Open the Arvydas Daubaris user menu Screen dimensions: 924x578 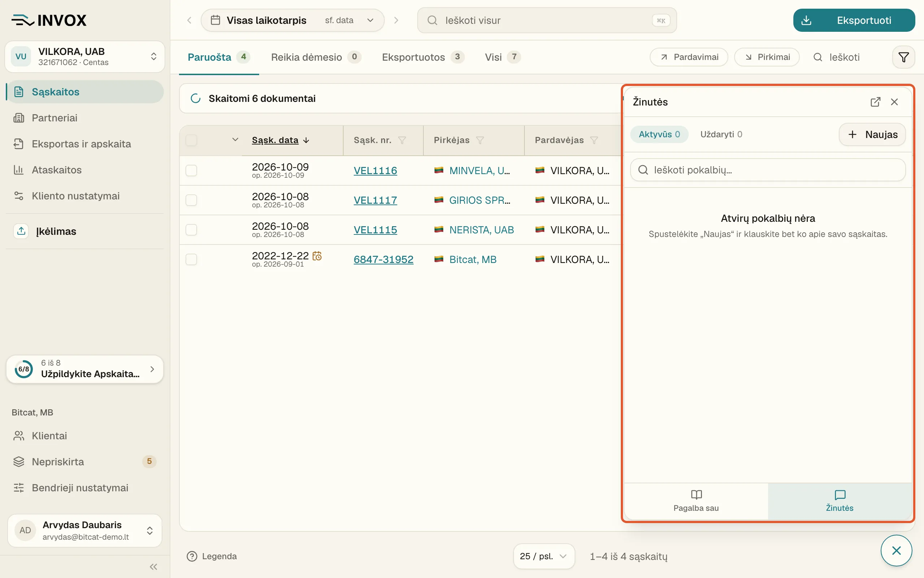click(x=85, y=531)
